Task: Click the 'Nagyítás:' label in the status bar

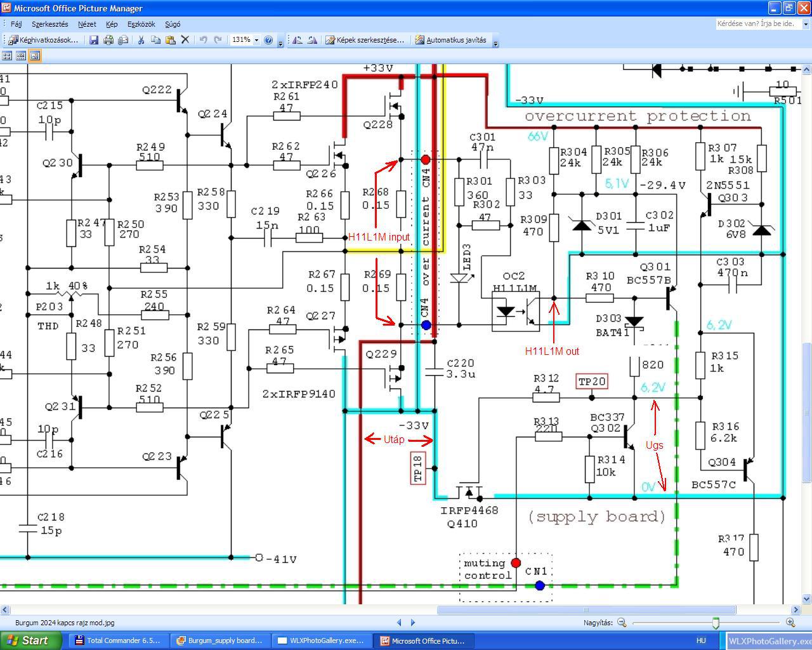Action: tap(598, 623)
